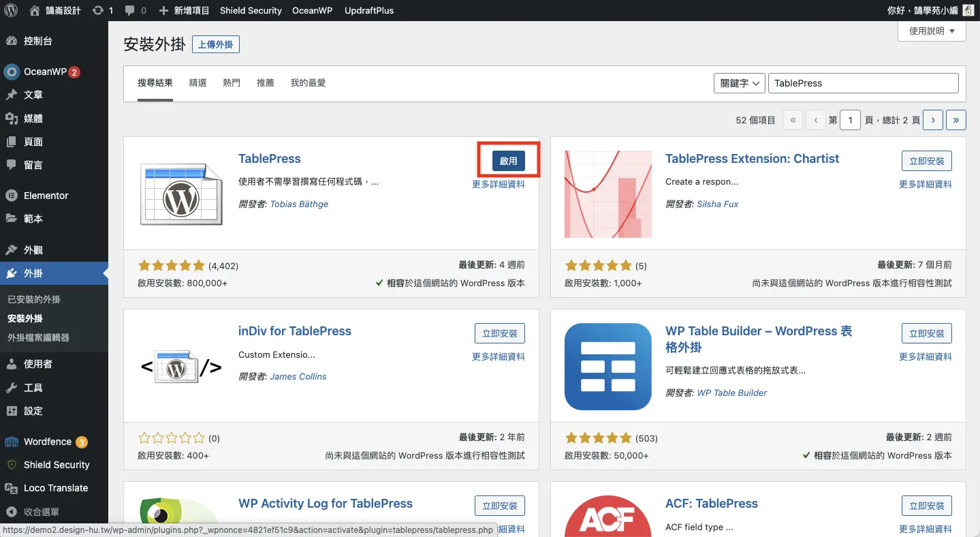Open TablePress Extension: Chartist title link
Image resolution: width=980 pixels, height=537 pixels.
(x=752, y=159)
